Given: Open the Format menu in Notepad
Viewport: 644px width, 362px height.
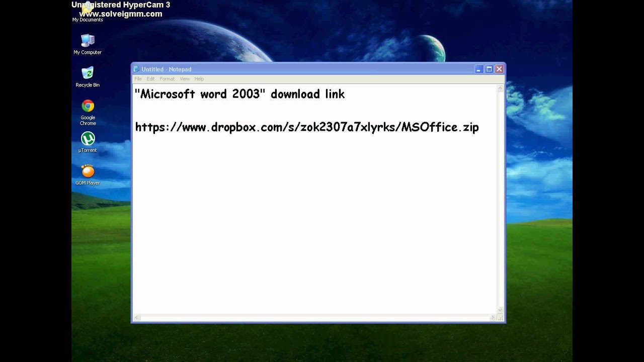Looking at the screenshot, I should click(x=167, y=79).
